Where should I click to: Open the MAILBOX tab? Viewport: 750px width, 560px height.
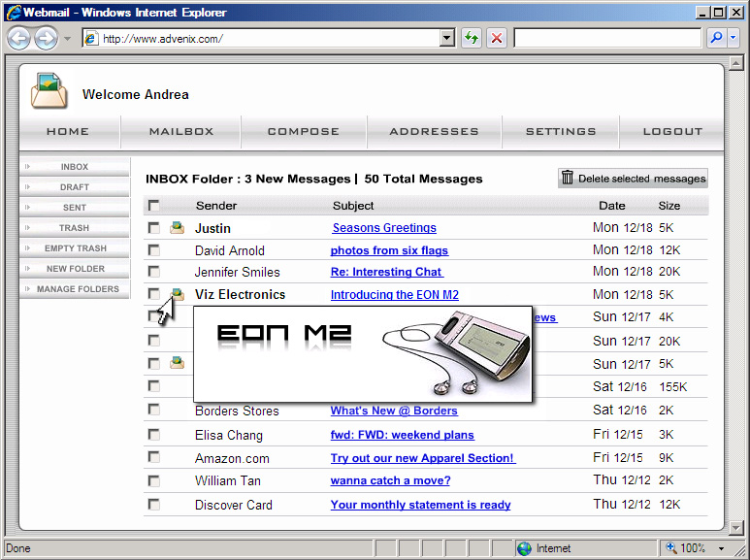(x=181, y=132)
